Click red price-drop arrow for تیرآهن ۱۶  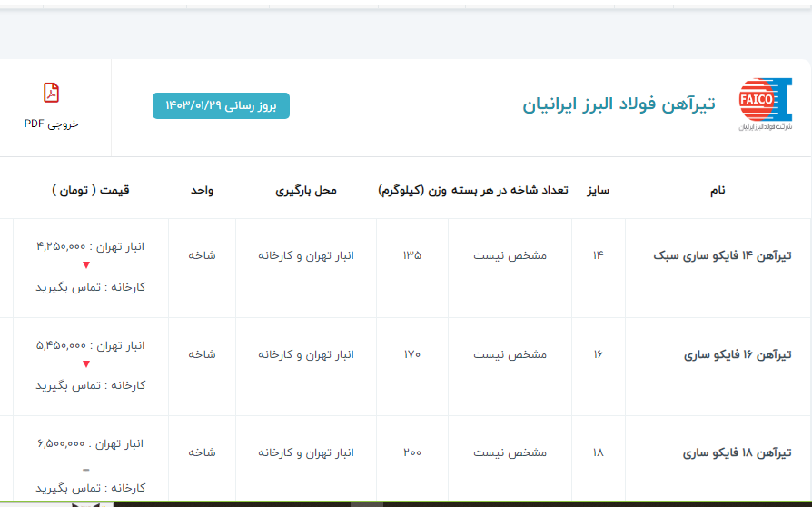click(86, 364)
